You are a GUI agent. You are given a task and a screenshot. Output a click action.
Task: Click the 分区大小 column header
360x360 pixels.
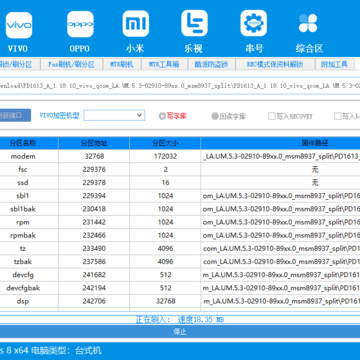click(165, 143)
